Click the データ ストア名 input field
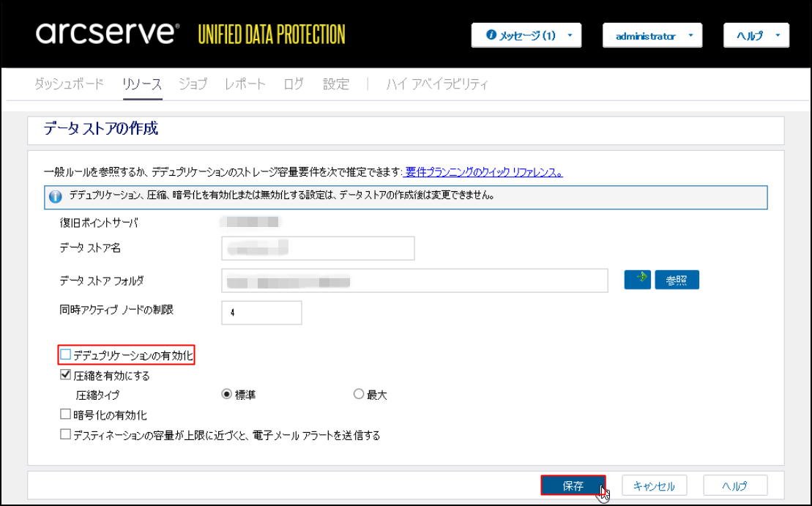Viewport: 812px width, 506px height. coord(318,248)
